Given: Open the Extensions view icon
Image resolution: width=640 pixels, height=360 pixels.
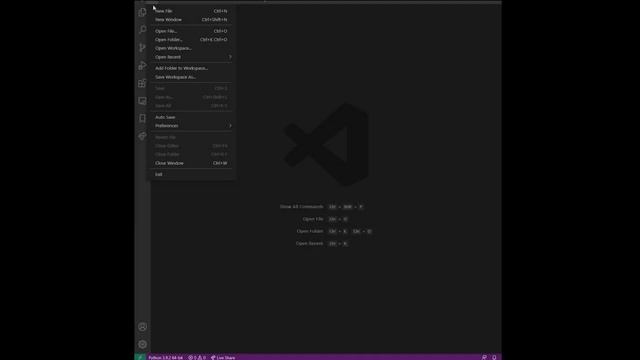Looking at the screenshot, I should 142,83.
